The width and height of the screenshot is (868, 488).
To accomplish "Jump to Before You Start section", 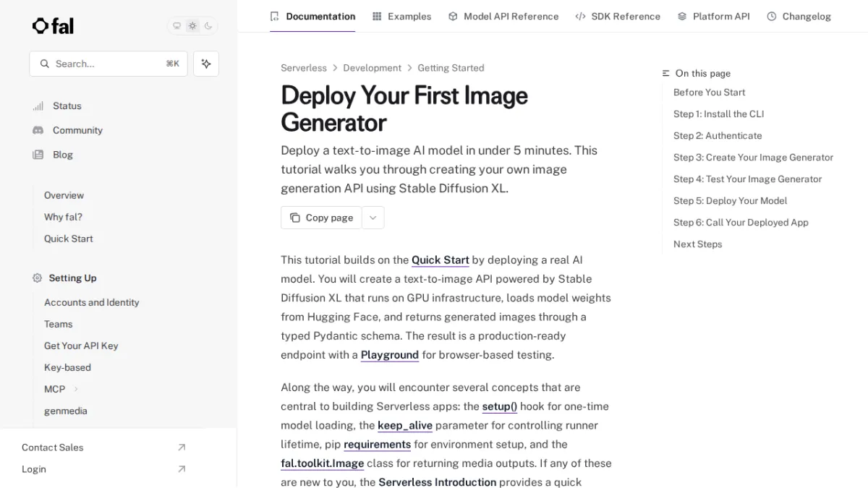I will pyautogui.click(x=709, y=93).
